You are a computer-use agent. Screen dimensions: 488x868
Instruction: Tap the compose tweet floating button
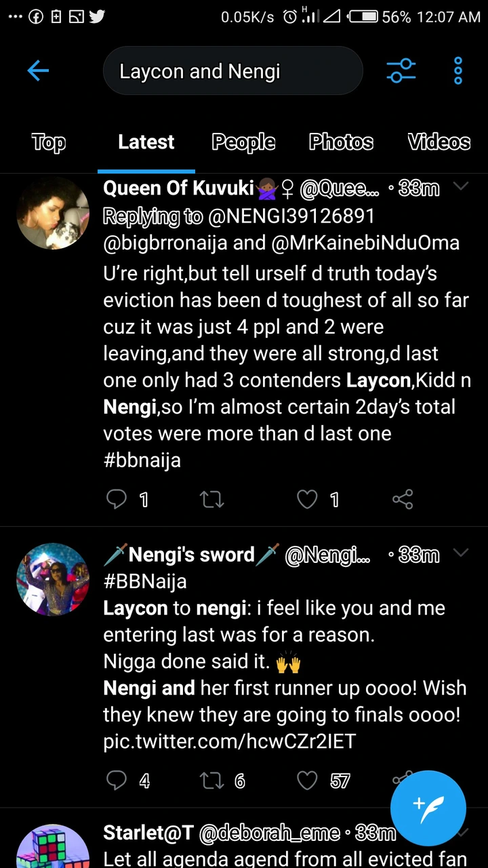coord(428,808)
